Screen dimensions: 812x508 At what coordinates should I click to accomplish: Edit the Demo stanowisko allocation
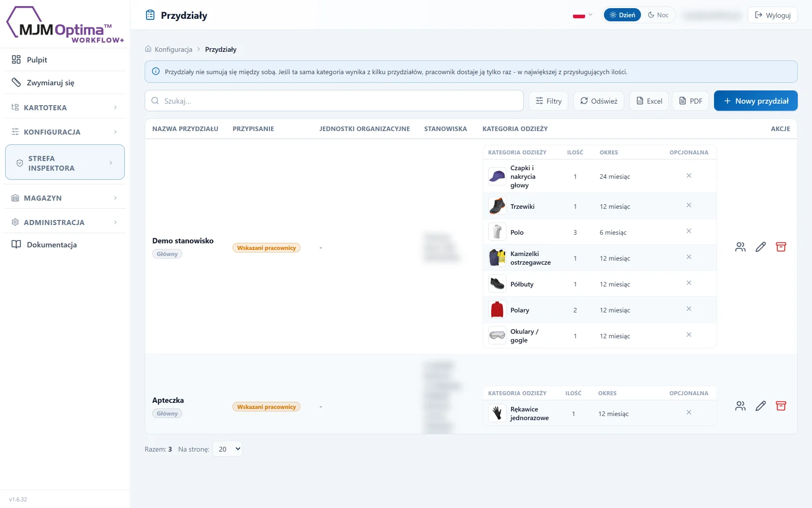(761, 247)
